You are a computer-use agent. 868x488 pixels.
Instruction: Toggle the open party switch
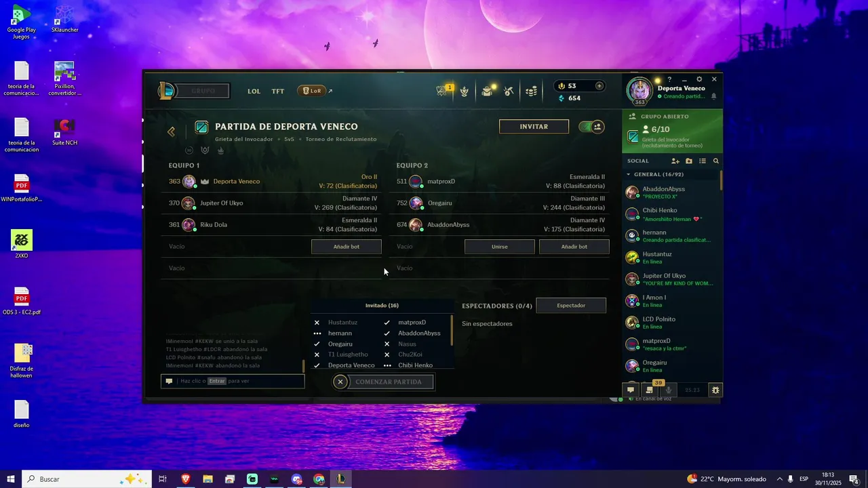(x=591, y=127)
